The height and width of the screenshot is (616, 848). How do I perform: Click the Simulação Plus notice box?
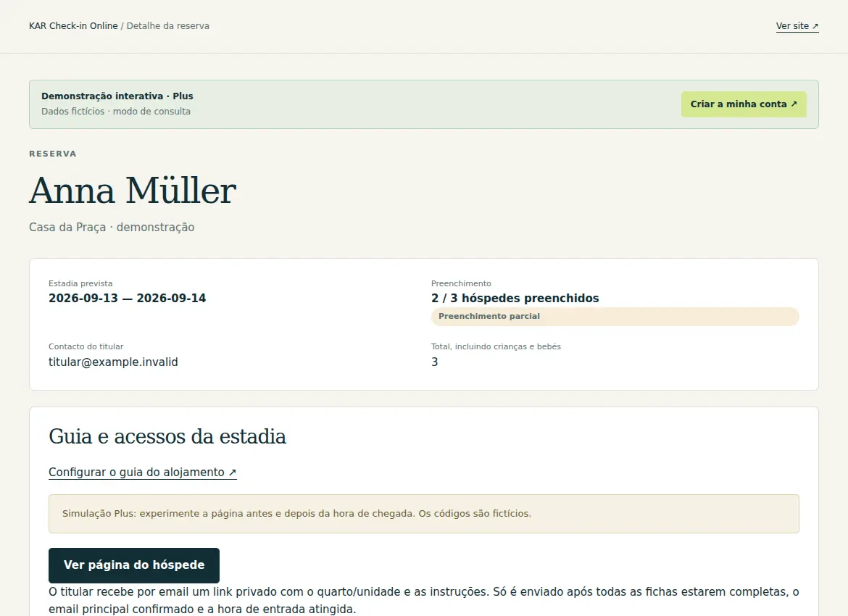(x=424, y=514)
